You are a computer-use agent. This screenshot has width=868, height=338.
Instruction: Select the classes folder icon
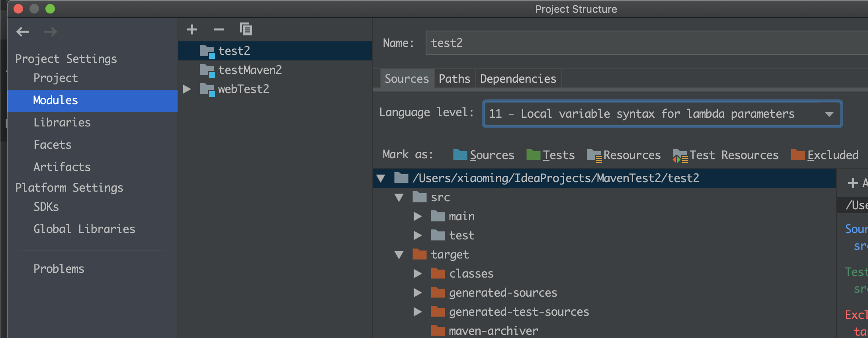pos(438,273)
